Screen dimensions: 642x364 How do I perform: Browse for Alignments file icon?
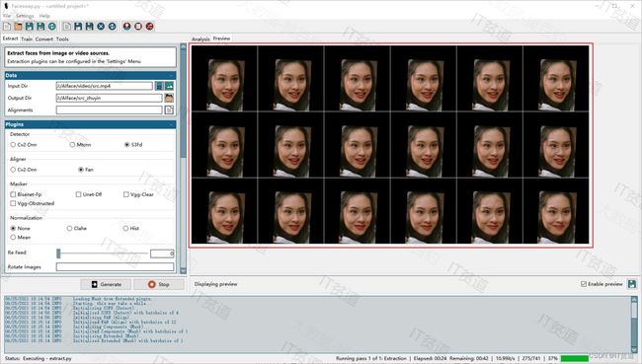(169, 109)
